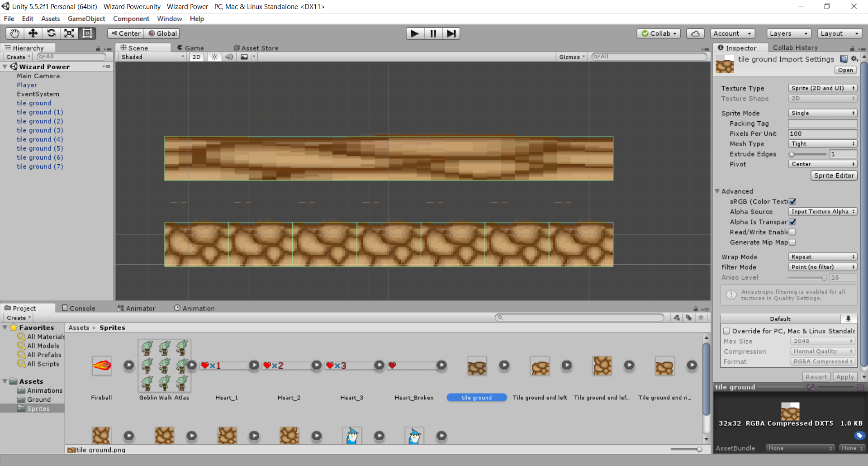Viewport: 868px width, 466px height.
Task: Switch to the Game tab
Action: pyautogui.click(x=190, y=48)
